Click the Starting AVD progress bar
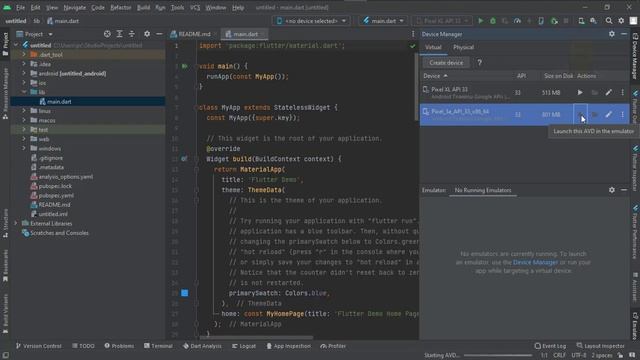Viewport: 640px width, 360px height. 498,356
